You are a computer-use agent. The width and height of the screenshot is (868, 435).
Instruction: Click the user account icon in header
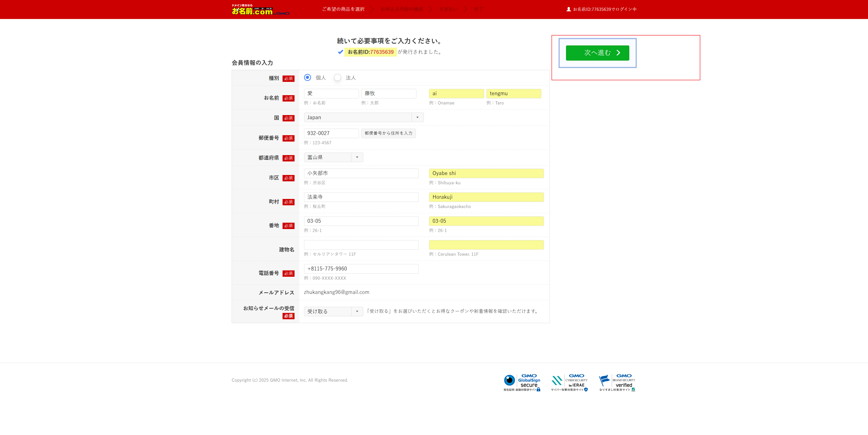(568, 9)
